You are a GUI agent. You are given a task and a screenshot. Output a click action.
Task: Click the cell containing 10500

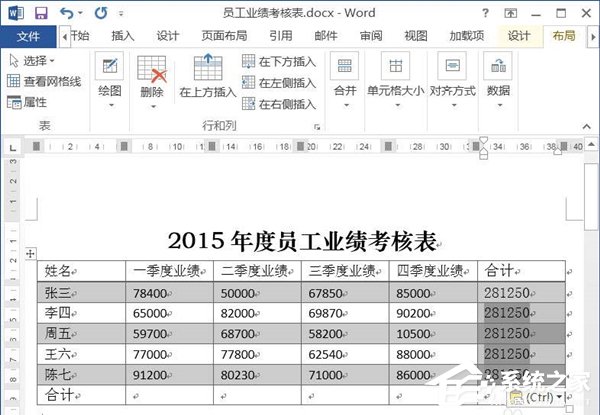(x=433, y=334)
